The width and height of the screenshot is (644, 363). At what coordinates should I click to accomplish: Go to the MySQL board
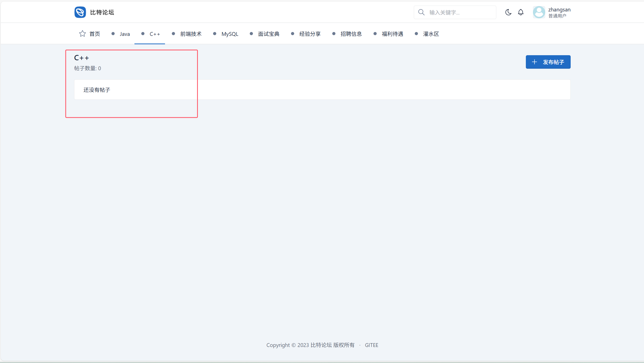tap(230, 34)
